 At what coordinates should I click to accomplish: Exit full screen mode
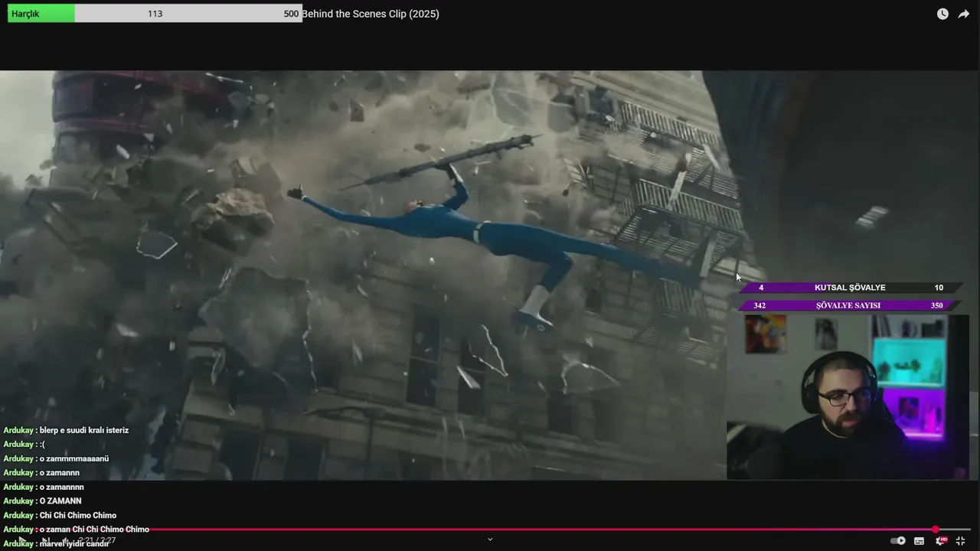(960, 540)
